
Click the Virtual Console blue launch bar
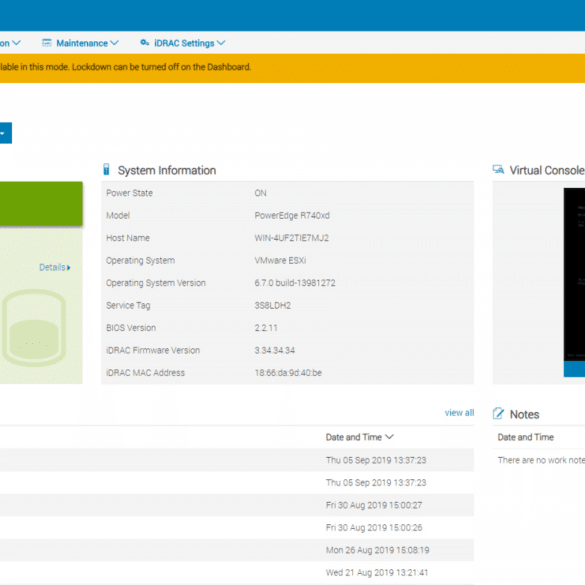[x=574, y=369]
